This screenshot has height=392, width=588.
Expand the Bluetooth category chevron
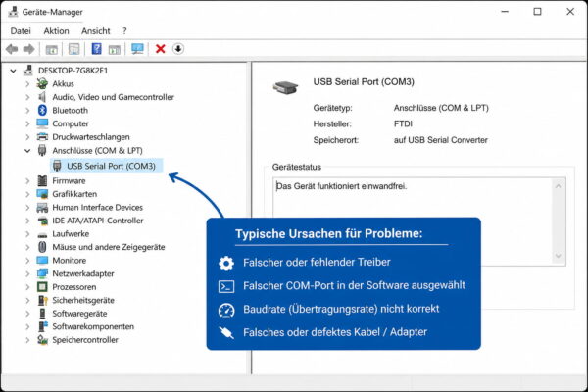pos(27,111)
